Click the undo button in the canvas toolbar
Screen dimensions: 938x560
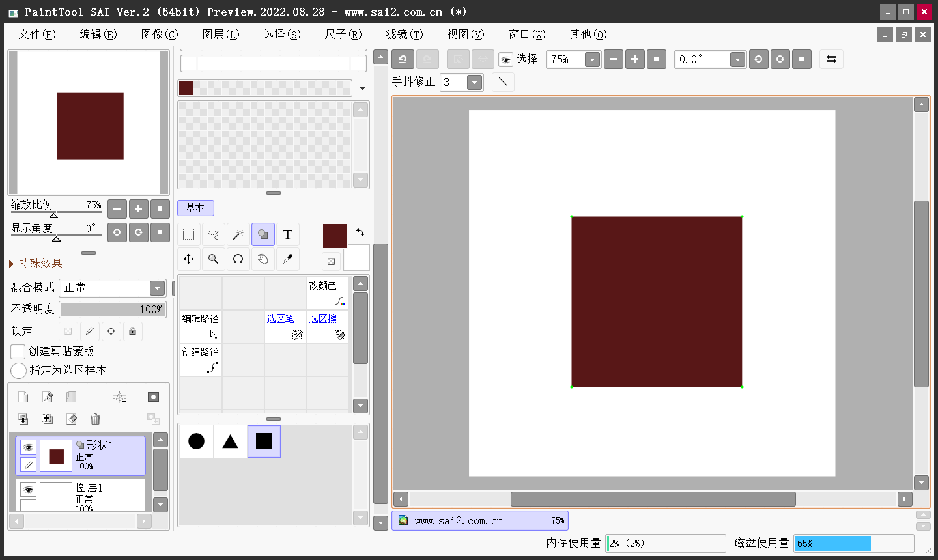[x=403, y=59]
